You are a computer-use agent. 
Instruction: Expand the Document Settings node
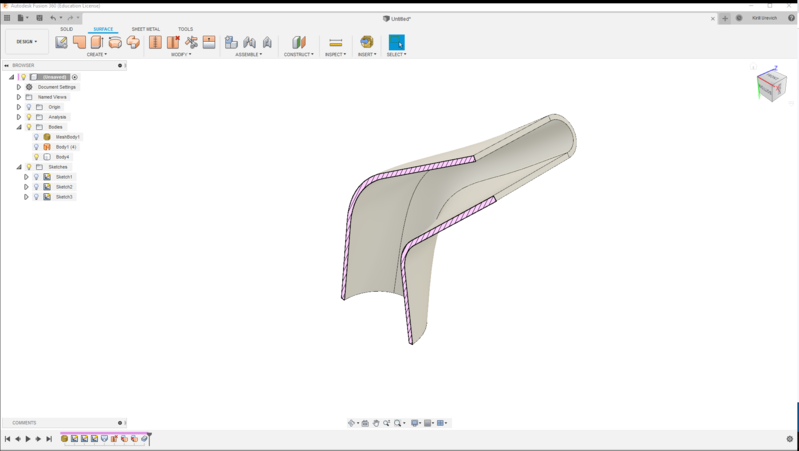[x=19, y=87]
